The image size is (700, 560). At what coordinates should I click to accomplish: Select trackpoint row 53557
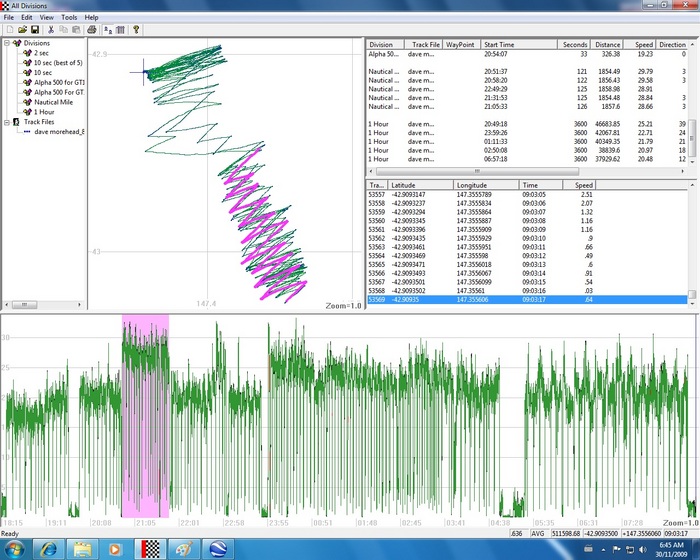[x=527, y=194]
